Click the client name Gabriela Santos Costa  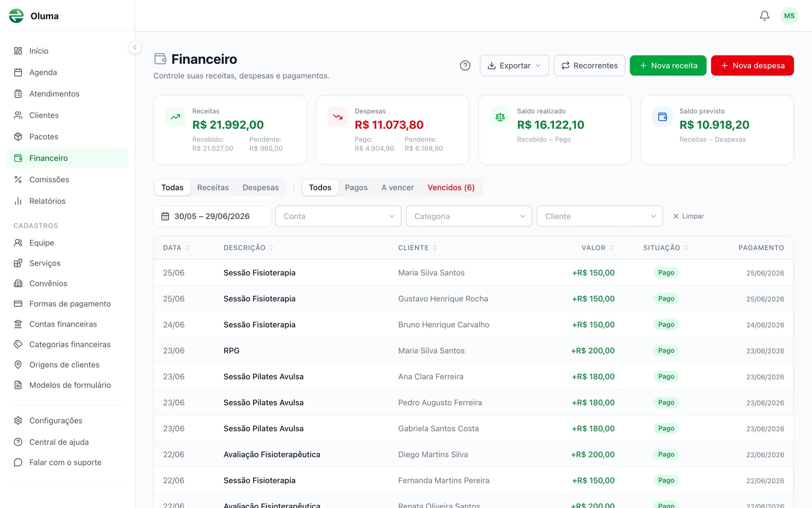438,428
